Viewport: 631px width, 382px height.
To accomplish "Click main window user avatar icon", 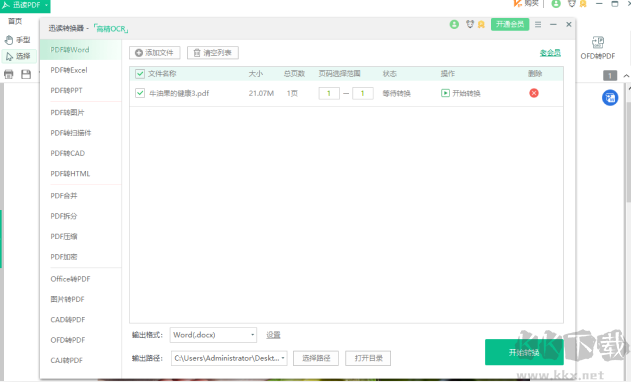I will (x=556, y=4).
